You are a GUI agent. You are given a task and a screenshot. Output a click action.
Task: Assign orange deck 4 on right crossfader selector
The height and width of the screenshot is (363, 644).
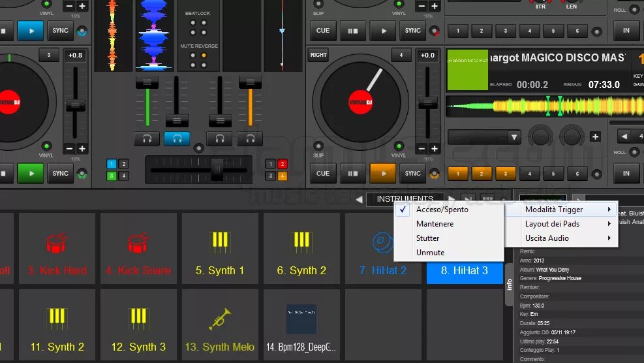pos(282,176)
